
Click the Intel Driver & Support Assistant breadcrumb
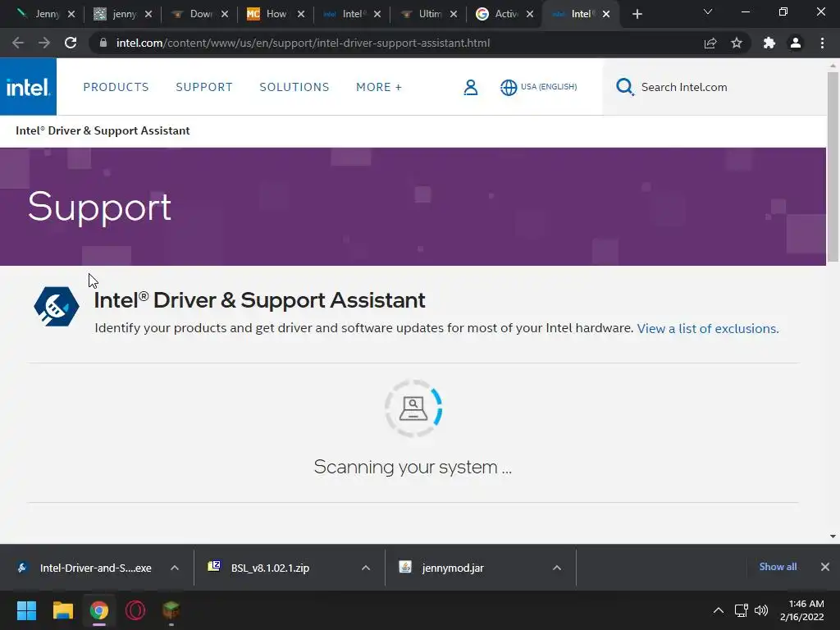click(103, 130)
